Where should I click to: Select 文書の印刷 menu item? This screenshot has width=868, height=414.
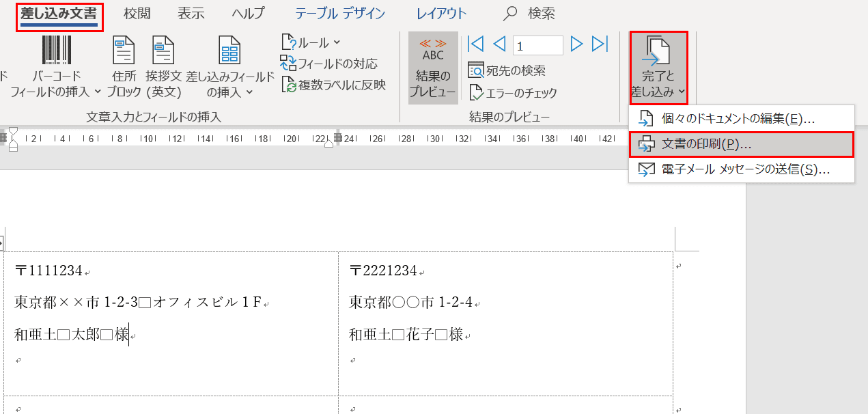tap(742, 144)
